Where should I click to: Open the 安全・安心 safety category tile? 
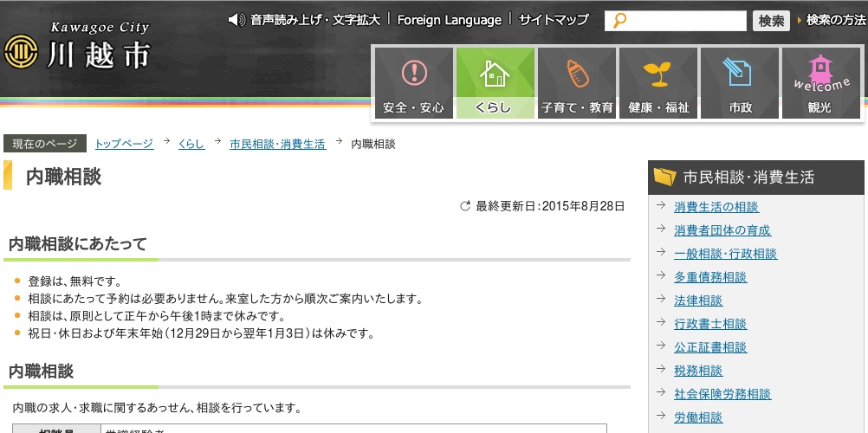coord(413,83)
